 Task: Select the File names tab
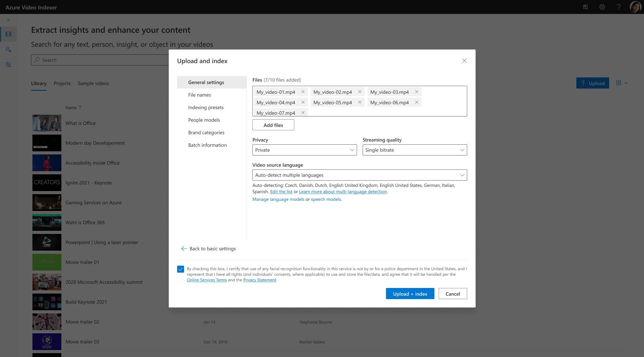[212, 95]
